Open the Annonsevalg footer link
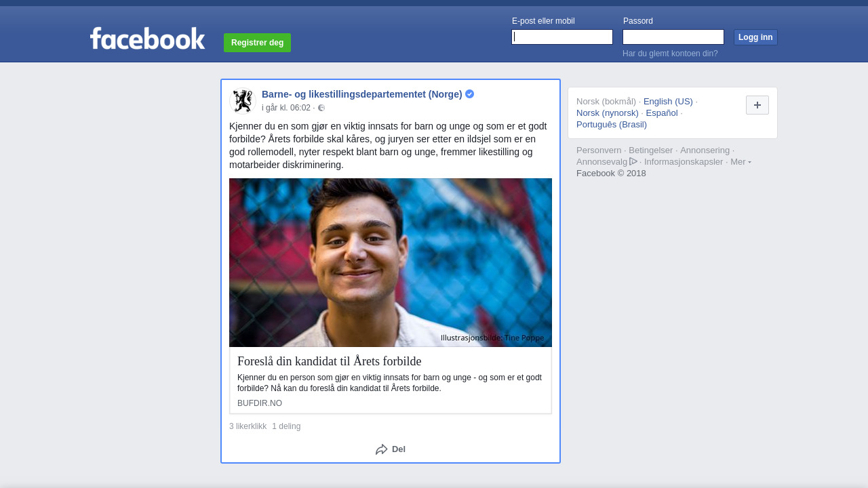This screenshot has width=868, height=488. pyautogui.click(x=602, y=162)
